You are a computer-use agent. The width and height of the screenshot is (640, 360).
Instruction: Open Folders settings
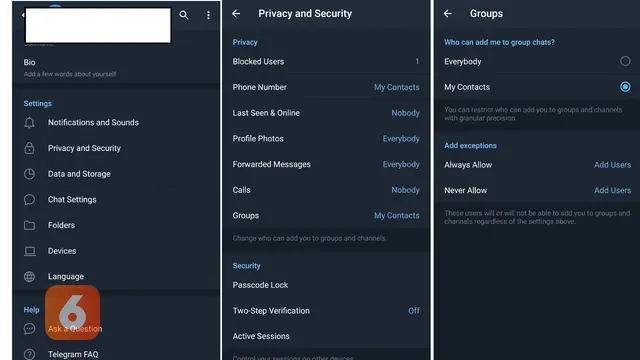pos(116,225)
